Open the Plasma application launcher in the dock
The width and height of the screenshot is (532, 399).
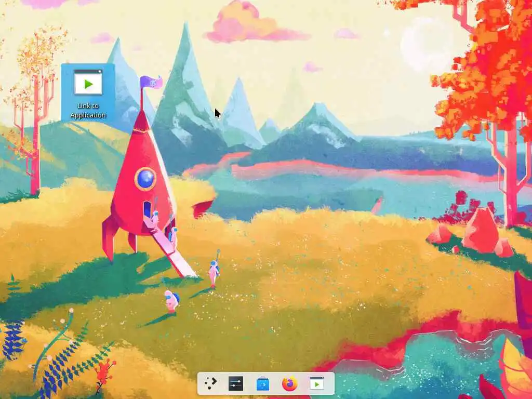[211, 383]
